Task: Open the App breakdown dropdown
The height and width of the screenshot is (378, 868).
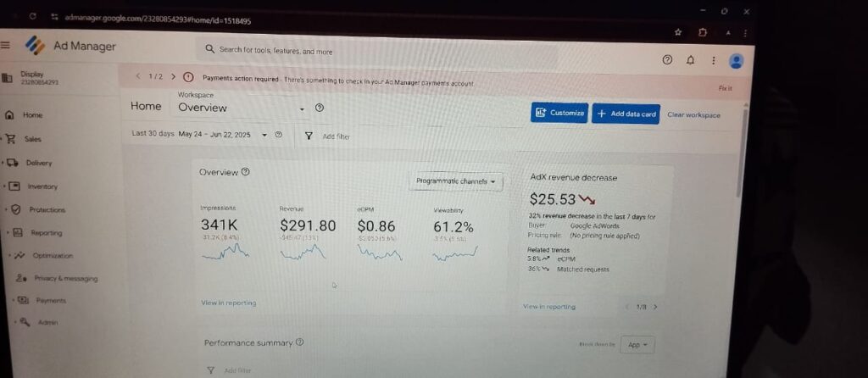Action: point(637,345)
